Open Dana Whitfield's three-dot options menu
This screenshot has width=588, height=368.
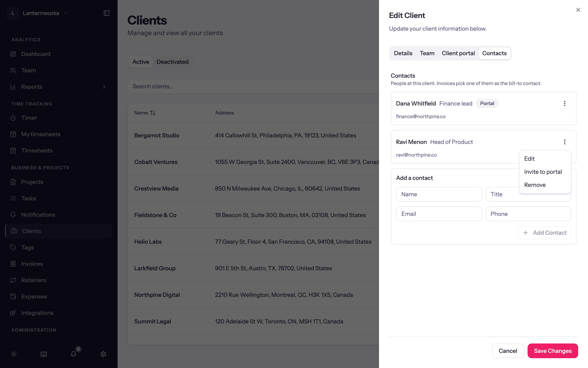point(565,103)
